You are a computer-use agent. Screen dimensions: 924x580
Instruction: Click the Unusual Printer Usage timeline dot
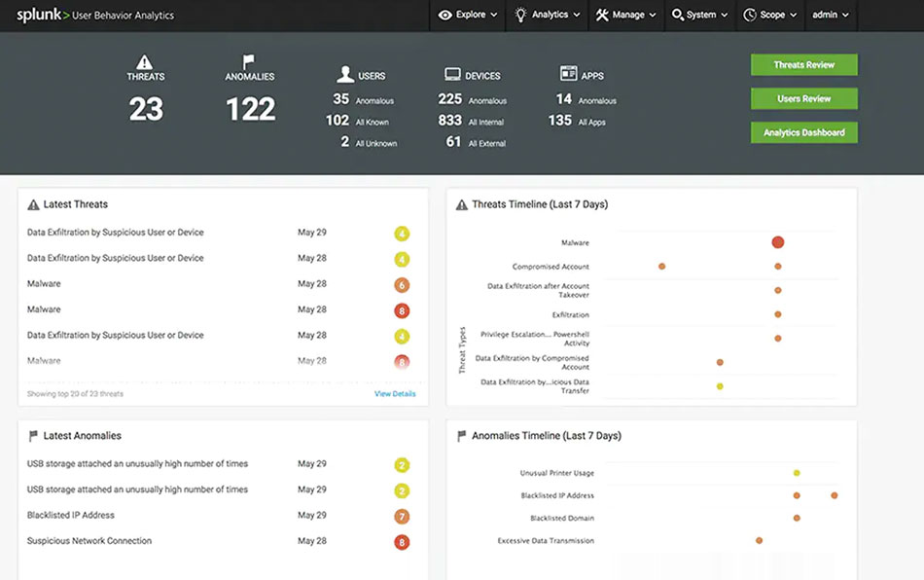797,473
